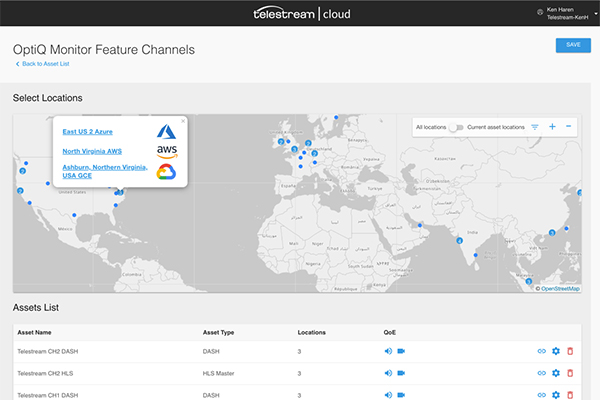Zoom out the map with minus icon

point(569,126)
